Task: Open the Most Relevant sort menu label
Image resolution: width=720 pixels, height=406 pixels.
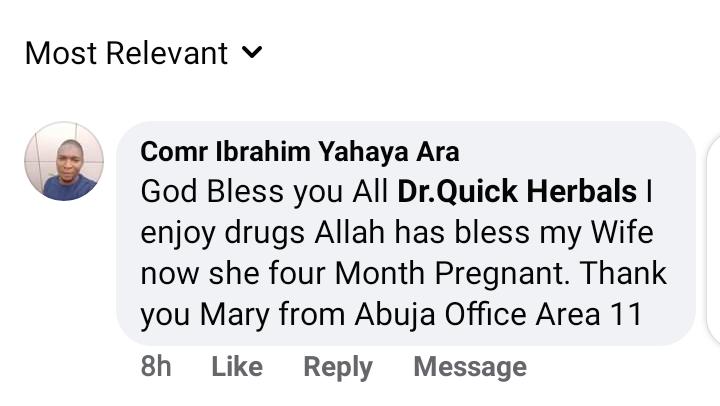Action: point(126,53)
